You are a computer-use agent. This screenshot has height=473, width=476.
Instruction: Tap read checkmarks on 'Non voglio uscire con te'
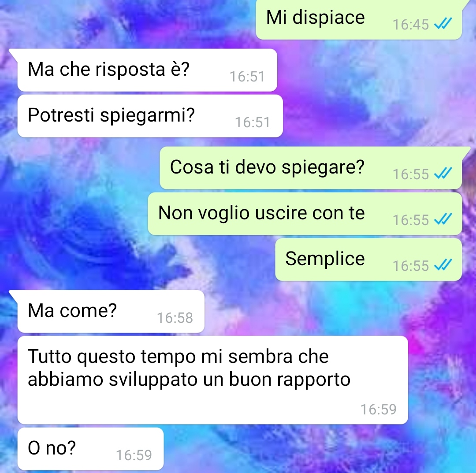pos(443,219)
